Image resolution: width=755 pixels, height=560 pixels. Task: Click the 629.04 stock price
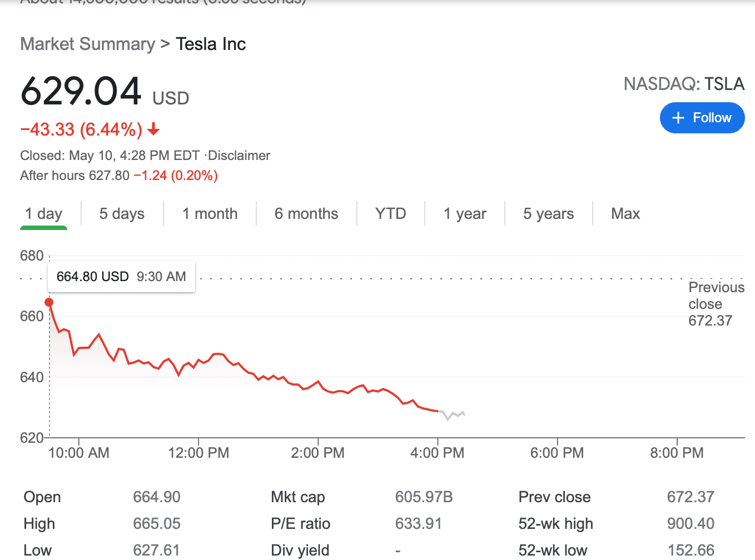pyautogui.click(x=81, y=91)
